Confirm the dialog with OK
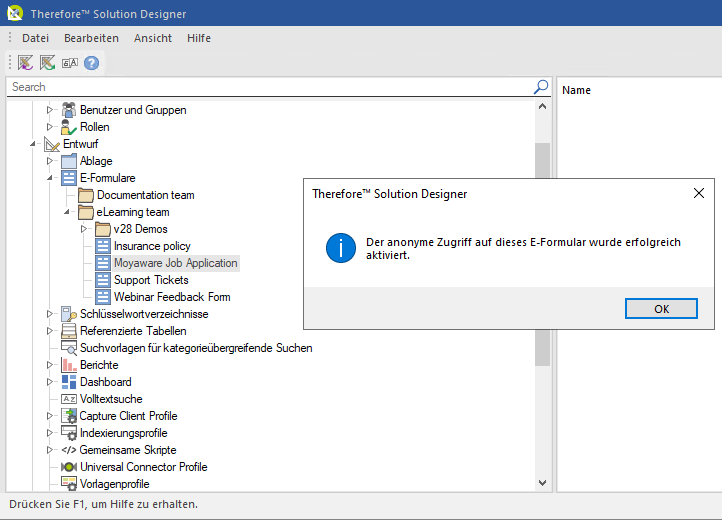Image resolution: width=722 pixels, height=520 pixels. pyautogui.click(x=661, y=309)
